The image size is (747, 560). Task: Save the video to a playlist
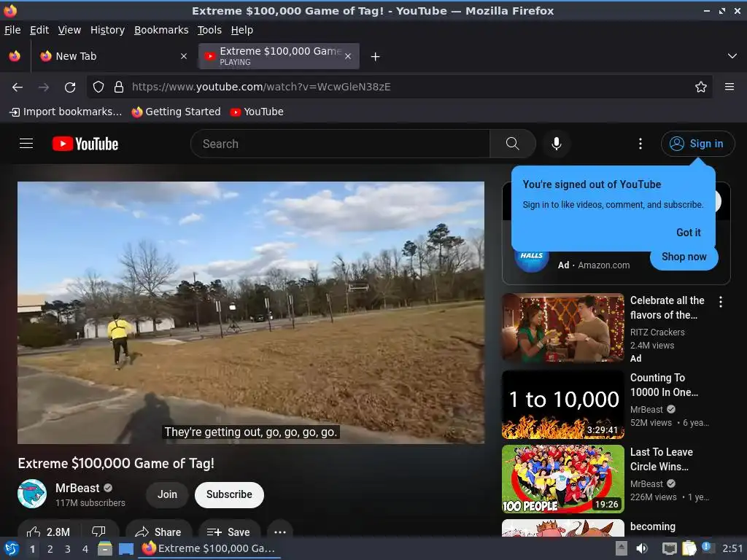[x=229, y=532]
